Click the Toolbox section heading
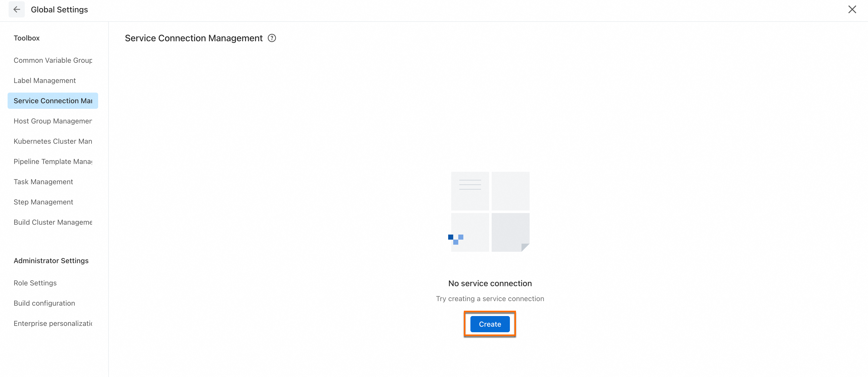Image resolution: width=868 pixels, height=377 pixels. click(27, 38)
